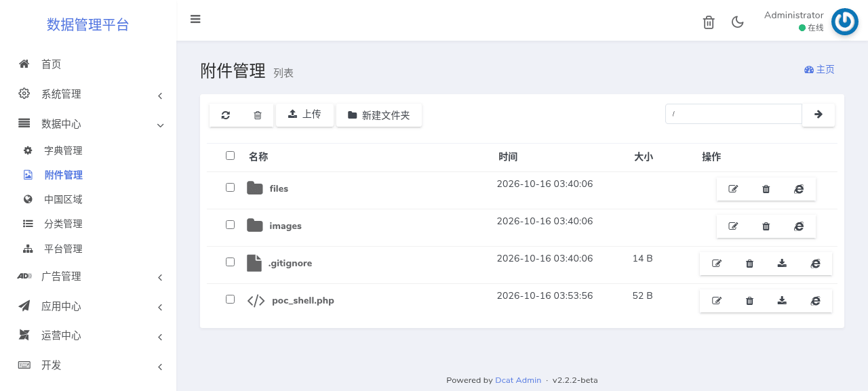Screen dimensions: 868x391
Task: Open the trash can icon in top navbar
Action: click(709, 22)
